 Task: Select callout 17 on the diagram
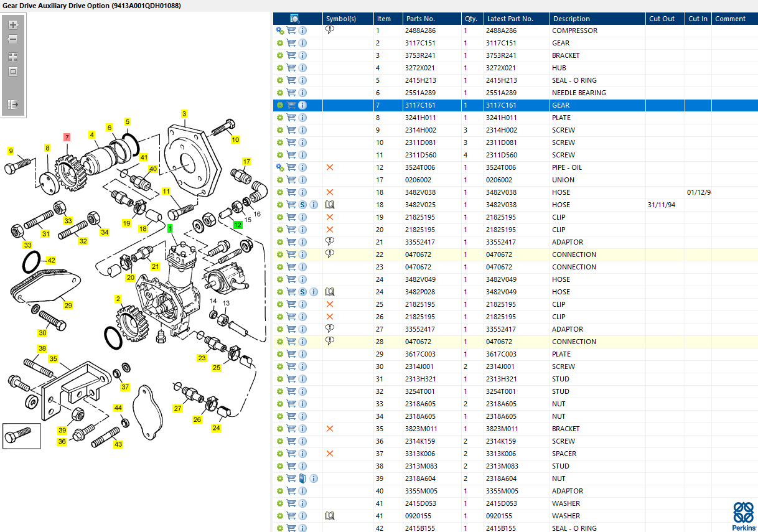click(x=246, y=162)
